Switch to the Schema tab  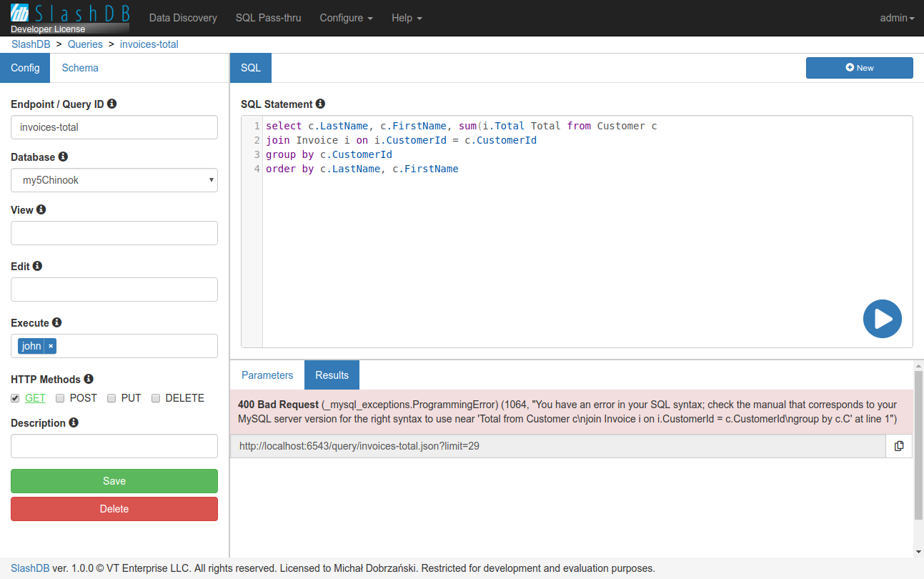79,67
